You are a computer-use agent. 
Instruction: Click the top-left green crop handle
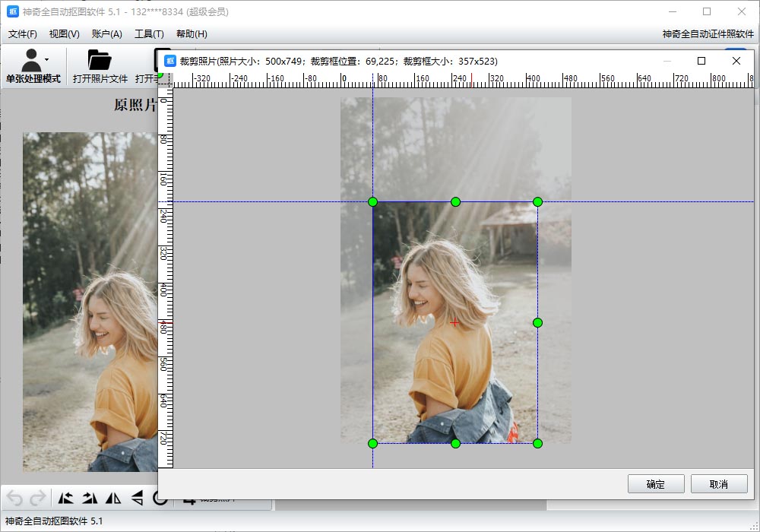(373, 201)
